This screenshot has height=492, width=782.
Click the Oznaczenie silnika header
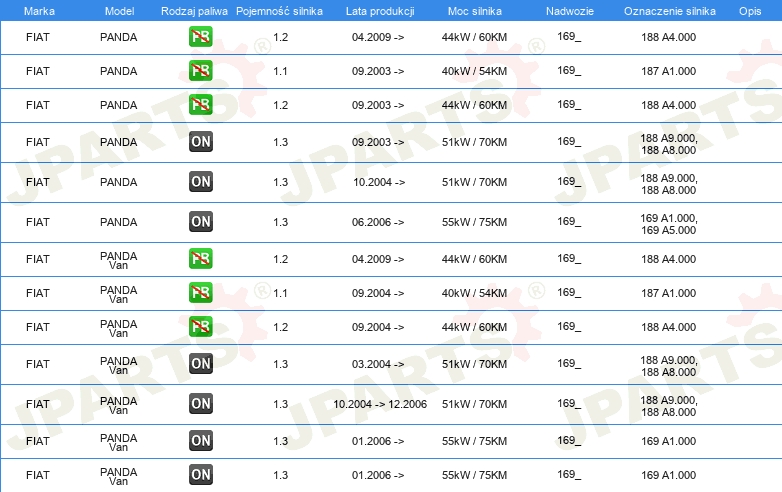coord(669,11)
